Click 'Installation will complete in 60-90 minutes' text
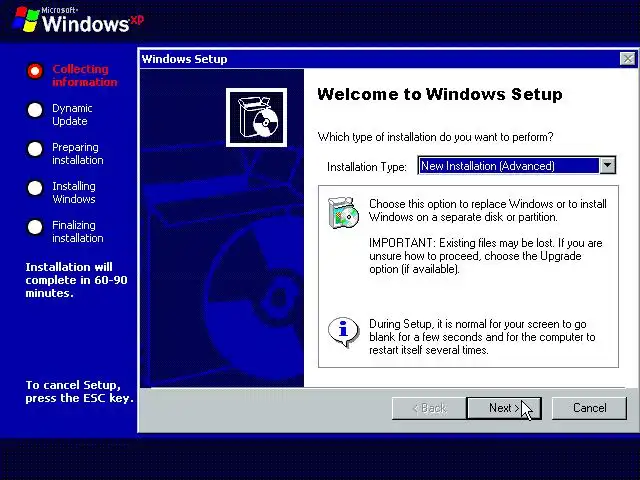The image size is (640, 480). coord(76,280)
